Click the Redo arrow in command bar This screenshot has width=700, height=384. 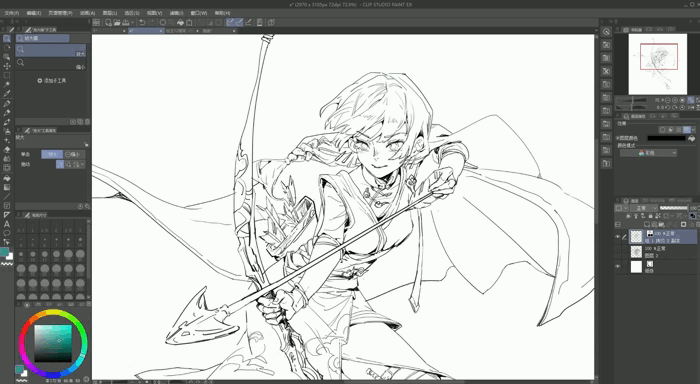151,22
